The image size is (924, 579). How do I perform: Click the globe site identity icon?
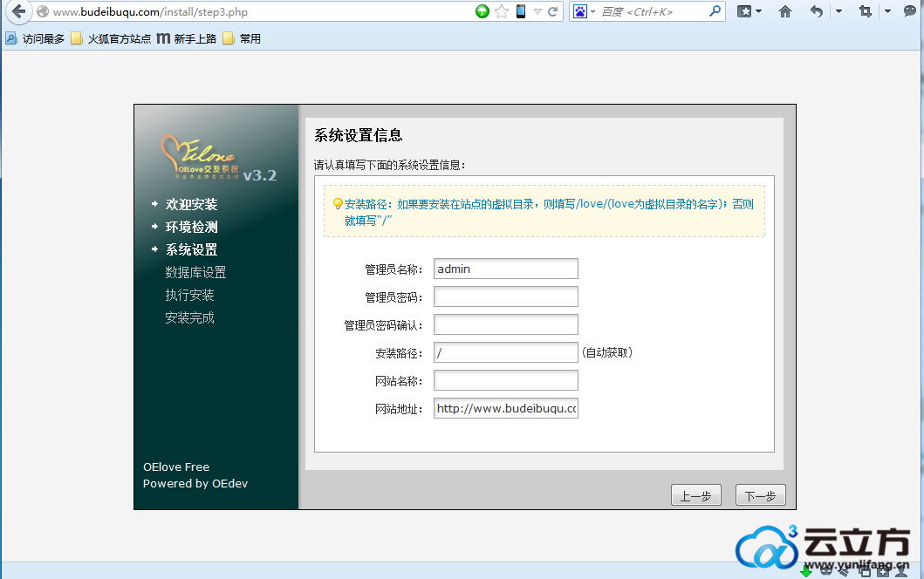tap(43, 11)
